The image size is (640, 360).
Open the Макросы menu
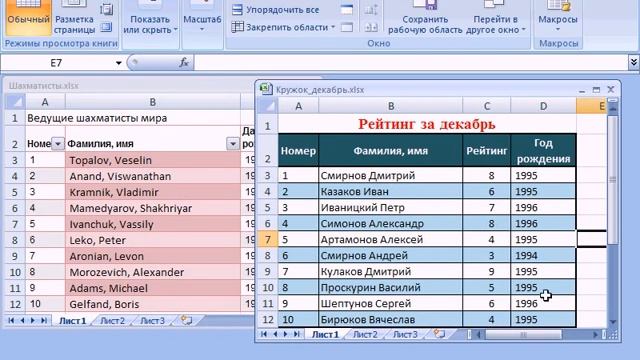click(x=558, y=18)
